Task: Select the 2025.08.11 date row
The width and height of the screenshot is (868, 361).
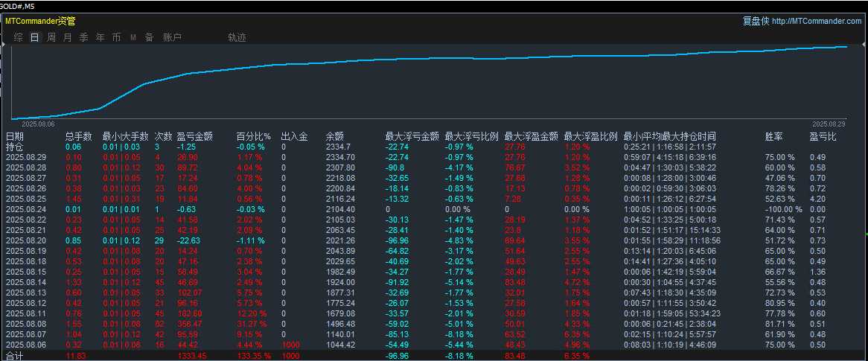Action: click(25, 313)
